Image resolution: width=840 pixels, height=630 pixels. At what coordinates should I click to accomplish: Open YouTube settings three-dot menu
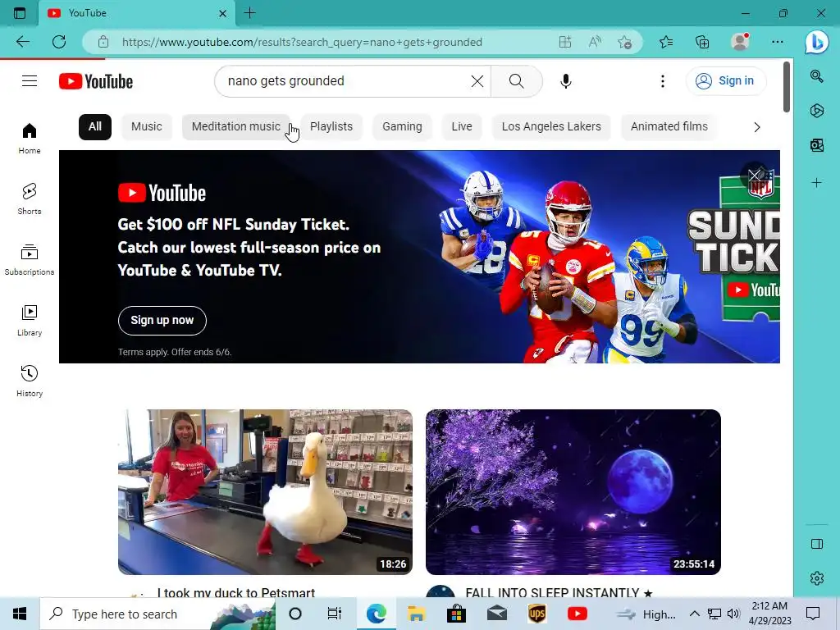click(663, 81)
